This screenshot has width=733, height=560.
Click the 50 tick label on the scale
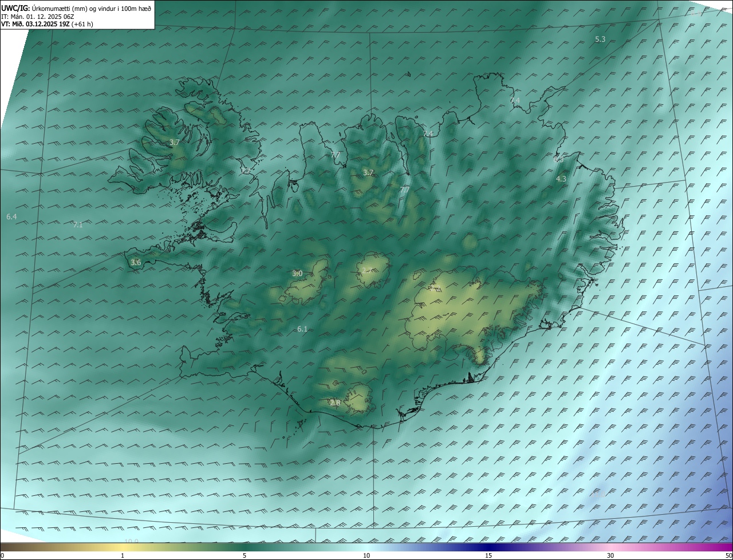(728, 555)
